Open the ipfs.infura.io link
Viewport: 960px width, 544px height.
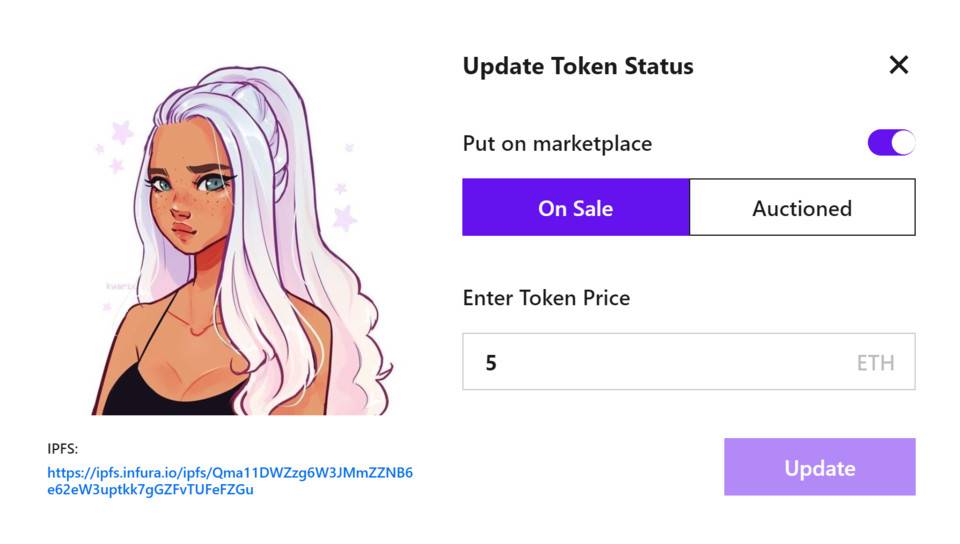pyautogui.click(x=230, y=472)
